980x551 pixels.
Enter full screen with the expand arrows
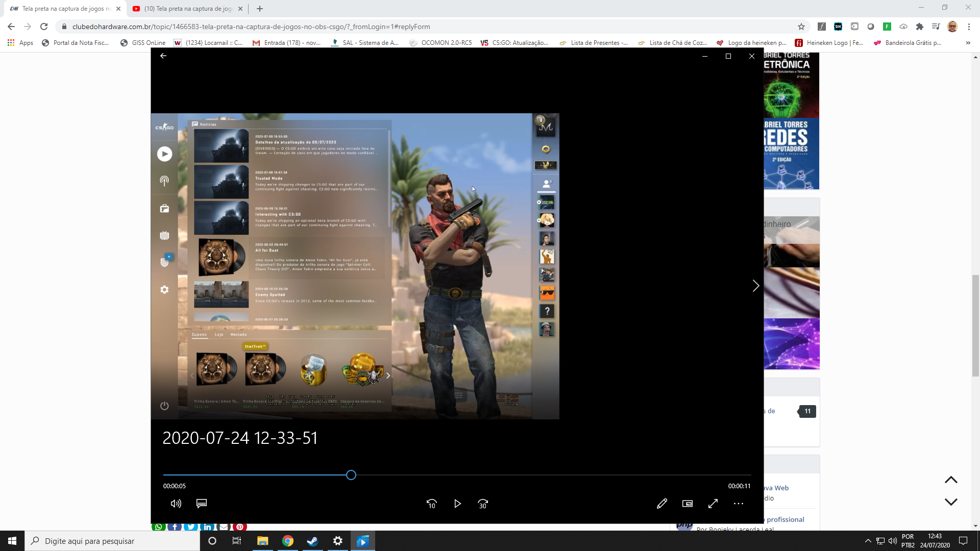click(713, 504)
